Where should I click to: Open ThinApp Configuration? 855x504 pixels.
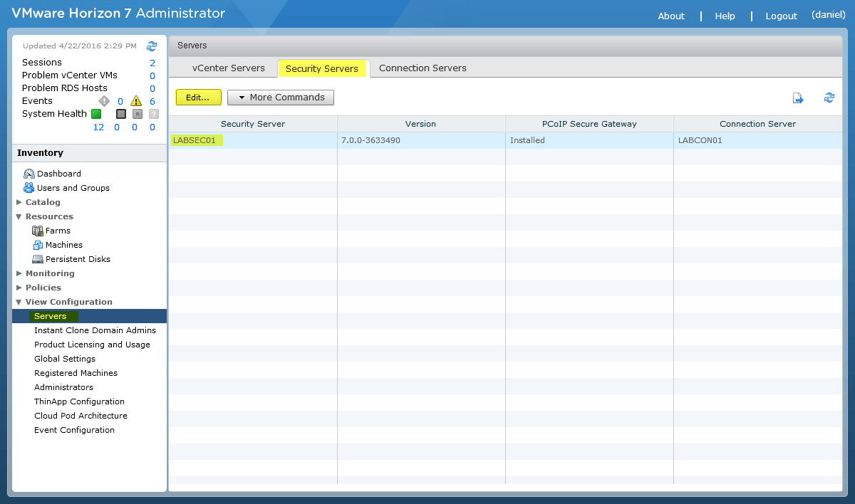(x=79, y=401)
